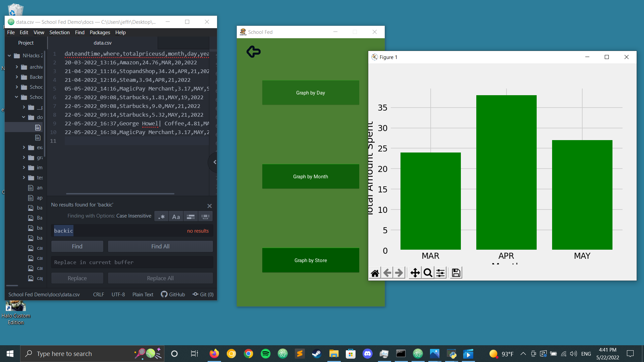Click the Save figure disk icon
The height and width of the screenshot is (362, 644).
tap(456, 273)
